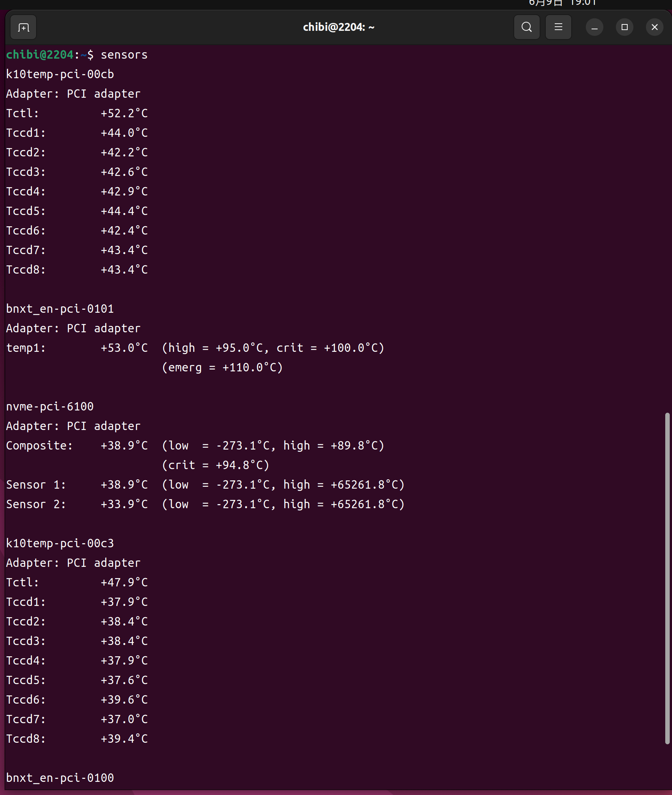
Task: Click the bnxt_en-pci-0100 line at bottom
Action: point(60,777)
